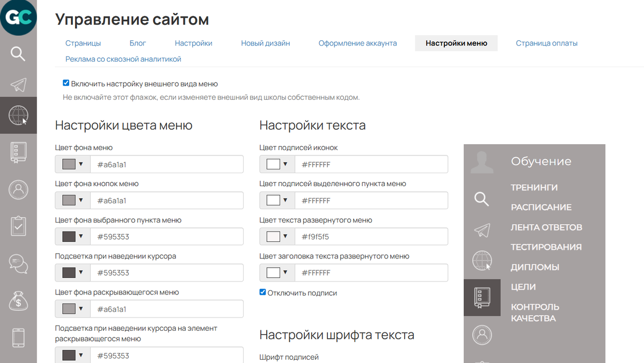This screenshot has height=363, width=644.
Task: Toggle 'Включить настройку внешнего вида меню' checkbox
Action: (66, 83)
